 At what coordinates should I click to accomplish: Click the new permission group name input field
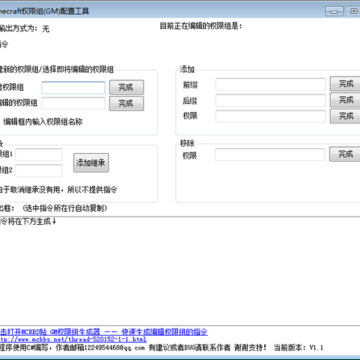click(x=73, y=88)
